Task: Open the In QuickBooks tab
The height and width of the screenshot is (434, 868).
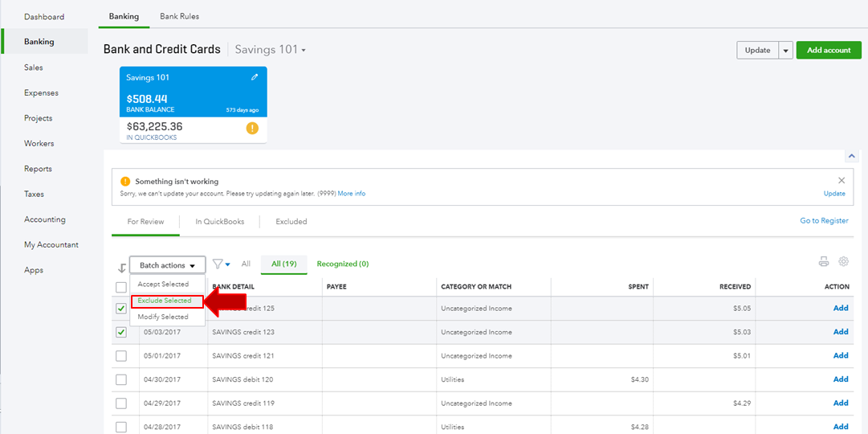Action: [220, 222]
